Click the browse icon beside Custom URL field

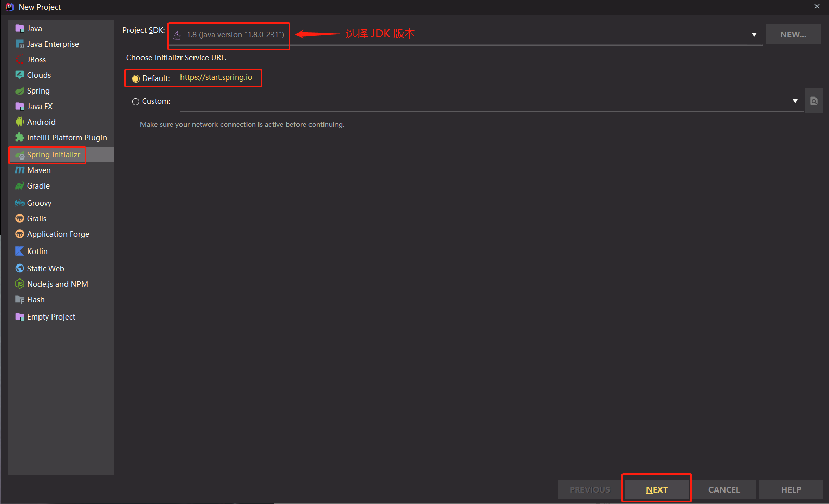(814, 101)
